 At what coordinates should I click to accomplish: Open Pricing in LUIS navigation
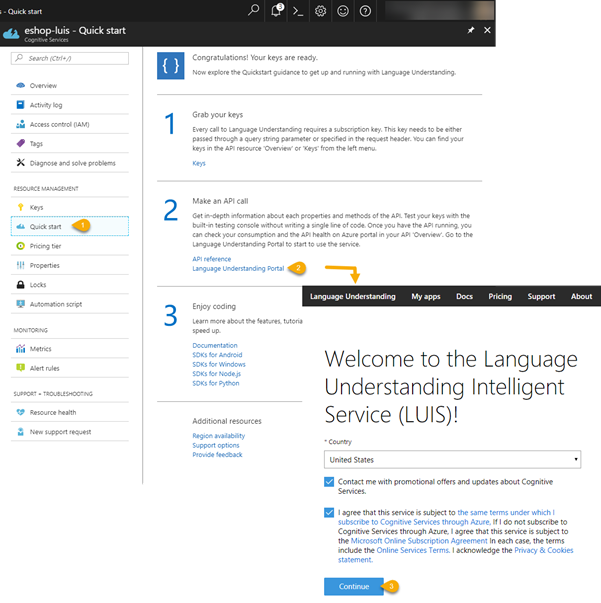tap(500, 297)
